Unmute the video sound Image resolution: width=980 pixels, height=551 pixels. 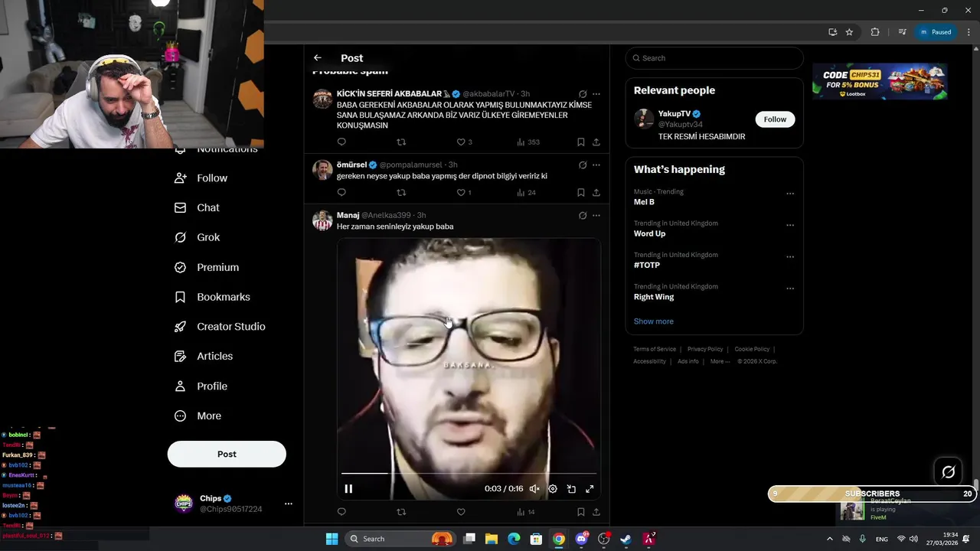(x=534, y=488)
